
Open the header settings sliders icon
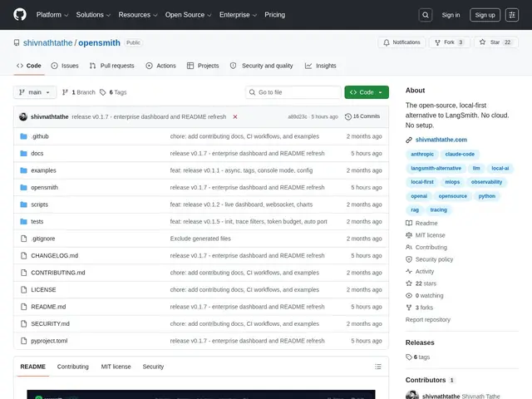coord(512,15)
